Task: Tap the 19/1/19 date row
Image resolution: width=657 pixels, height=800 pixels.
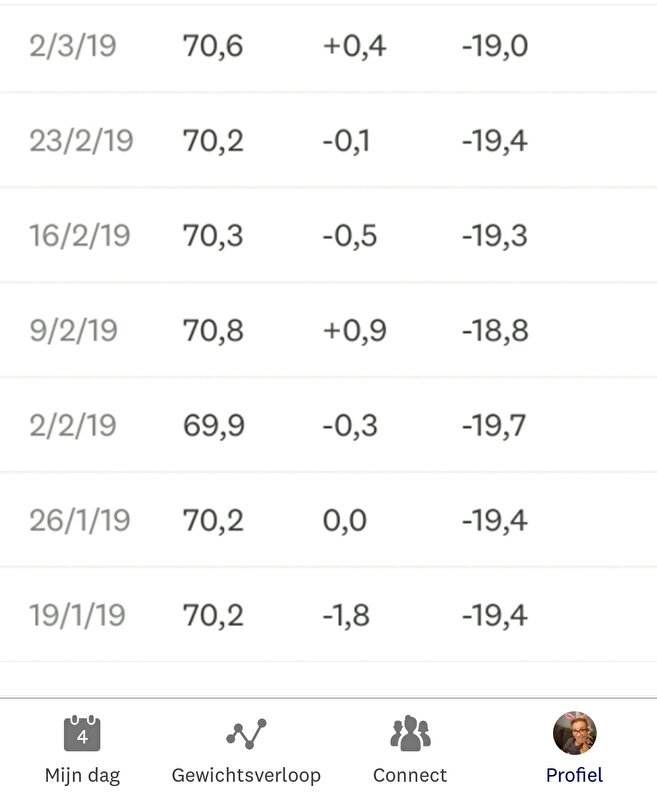Action: coord(328,615)
